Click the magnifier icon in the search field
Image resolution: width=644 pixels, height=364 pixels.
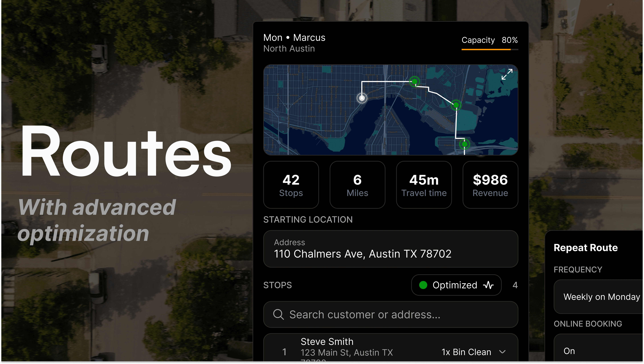(278, 314)
